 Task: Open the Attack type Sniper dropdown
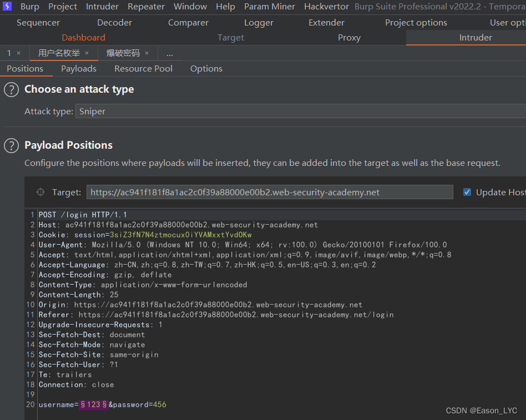click(301, 111)
